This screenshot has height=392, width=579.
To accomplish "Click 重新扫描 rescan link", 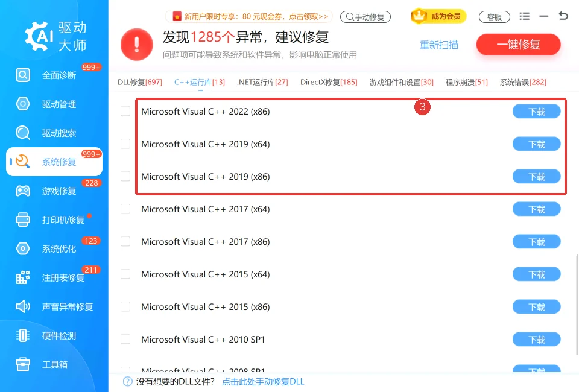I will pyautogui.click(x=438, y=45).
